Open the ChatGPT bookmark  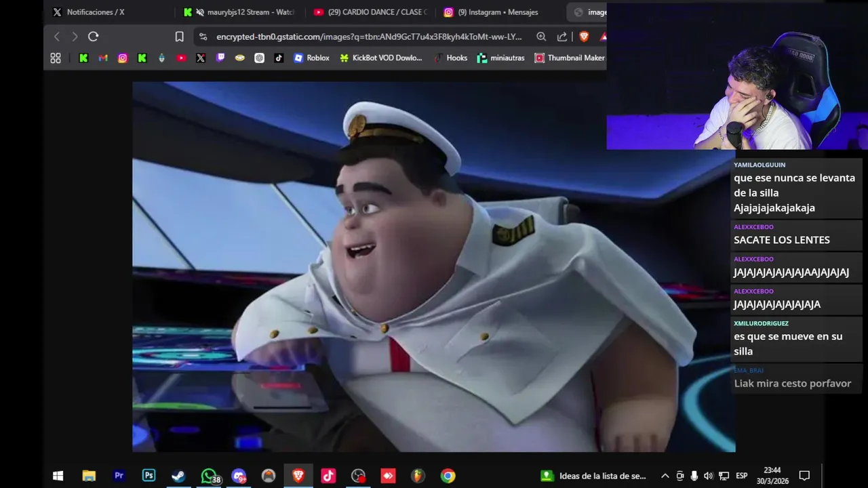click(259, 58)
